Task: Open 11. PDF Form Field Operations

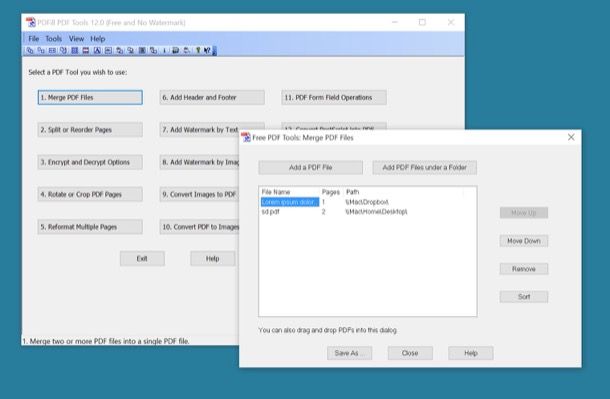Action: [334, 98]
